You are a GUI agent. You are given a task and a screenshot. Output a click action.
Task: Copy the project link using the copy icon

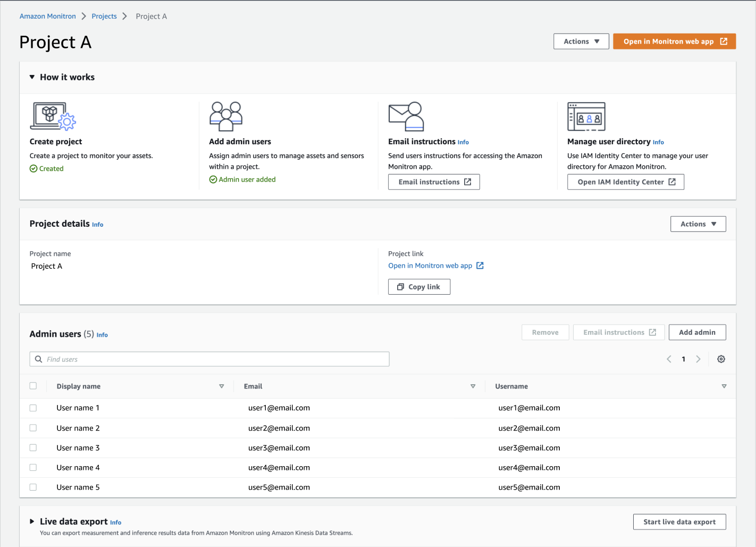pos(400,287)
